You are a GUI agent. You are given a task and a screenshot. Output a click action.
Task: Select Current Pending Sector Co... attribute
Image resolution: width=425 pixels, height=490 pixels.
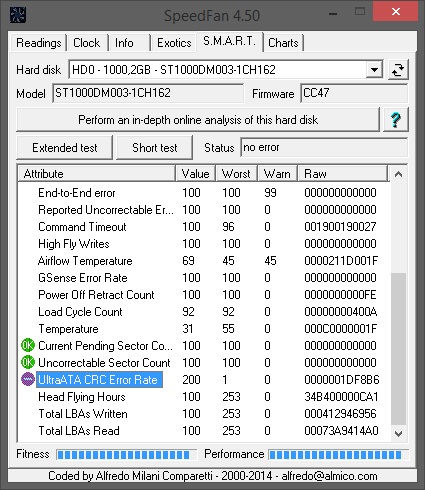[105, 346]
